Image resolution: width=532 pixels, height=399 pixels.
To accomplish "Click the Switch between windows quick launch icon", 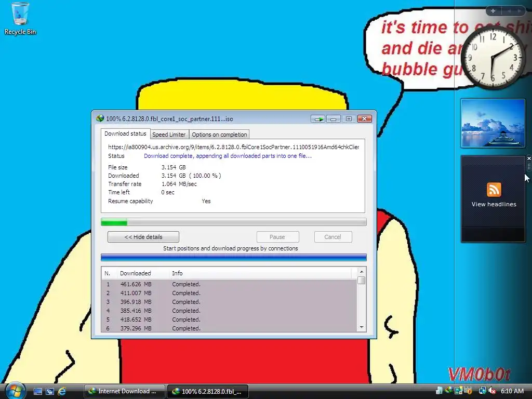I will (50, 391).
